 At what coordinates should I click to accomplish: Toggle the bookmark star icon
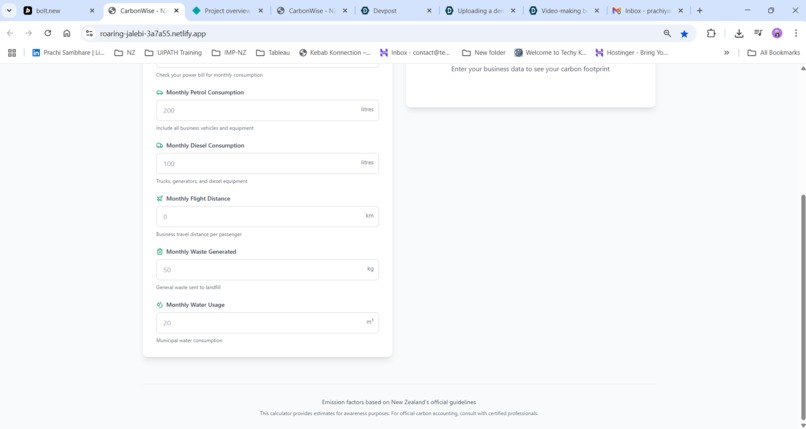[x=684, y=33]
